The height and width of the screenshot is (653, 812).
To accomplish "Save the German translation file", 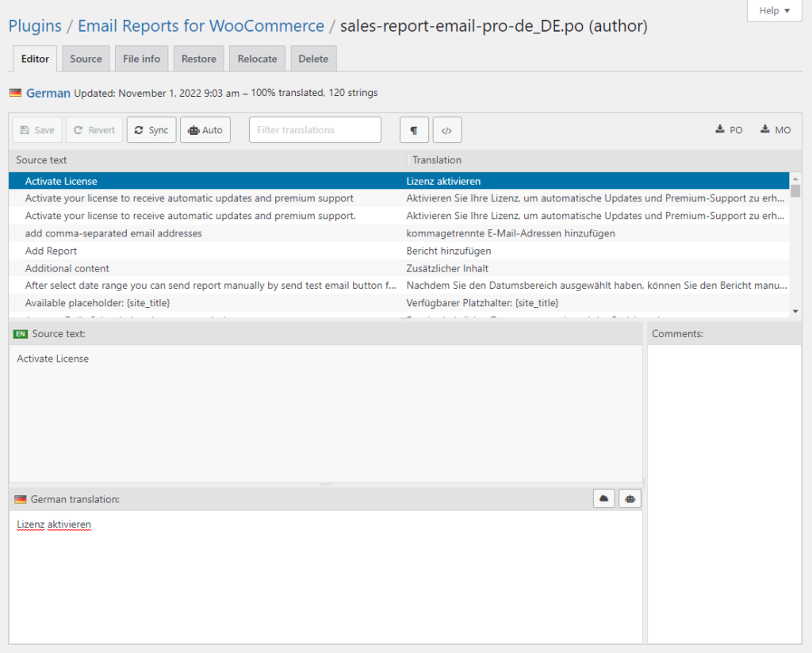I will click(36, 129).
